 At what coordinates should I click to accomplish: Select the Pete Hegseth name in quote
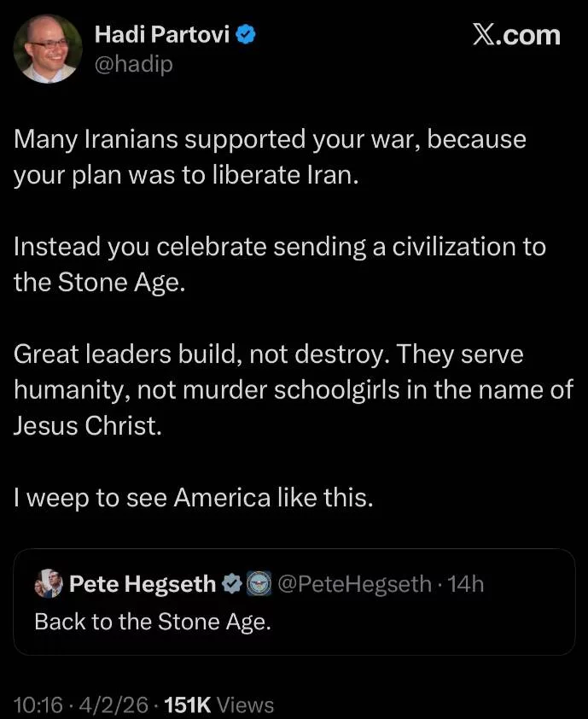(142, 584)
